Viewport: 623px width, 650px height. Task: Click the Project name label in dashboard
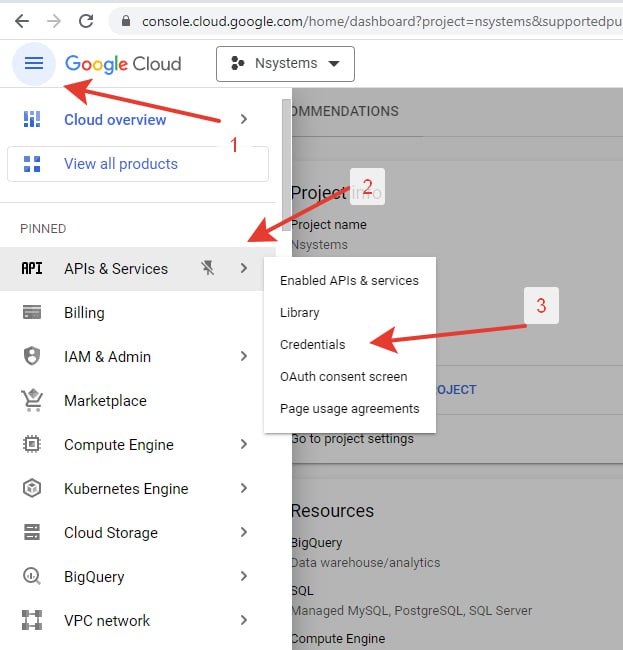point(329,225)
